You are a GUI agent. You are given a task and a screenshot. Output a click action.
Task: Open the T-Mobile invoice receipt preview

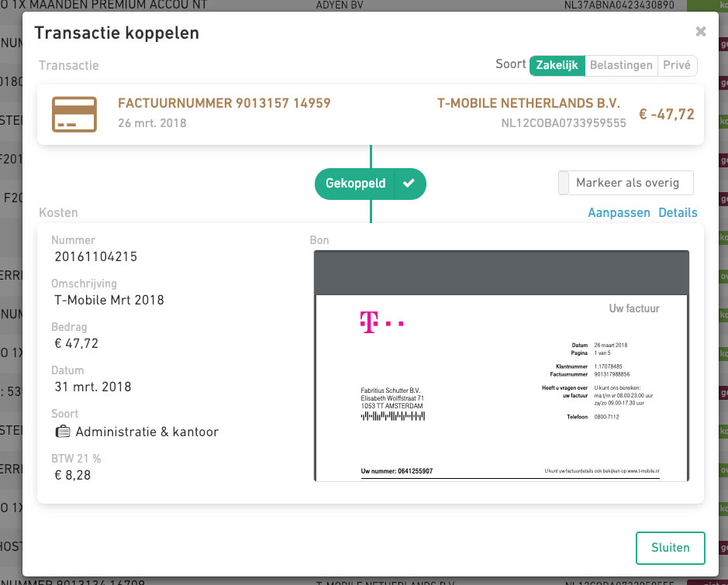click(502, 366)
